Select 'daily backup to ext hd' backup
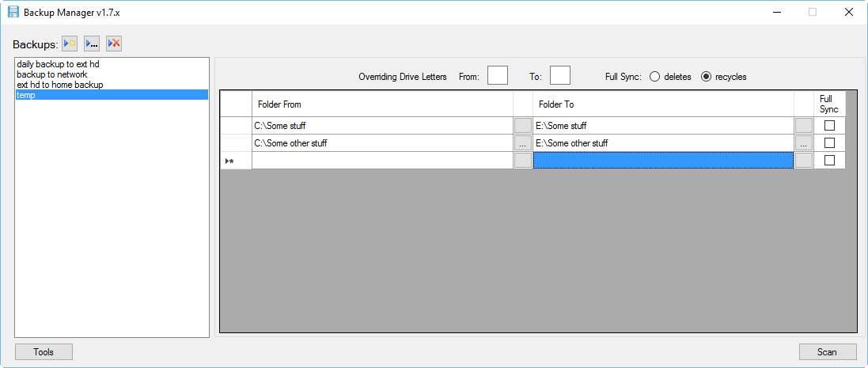This screenshot has width=868, height=368. tap(58, 64)
